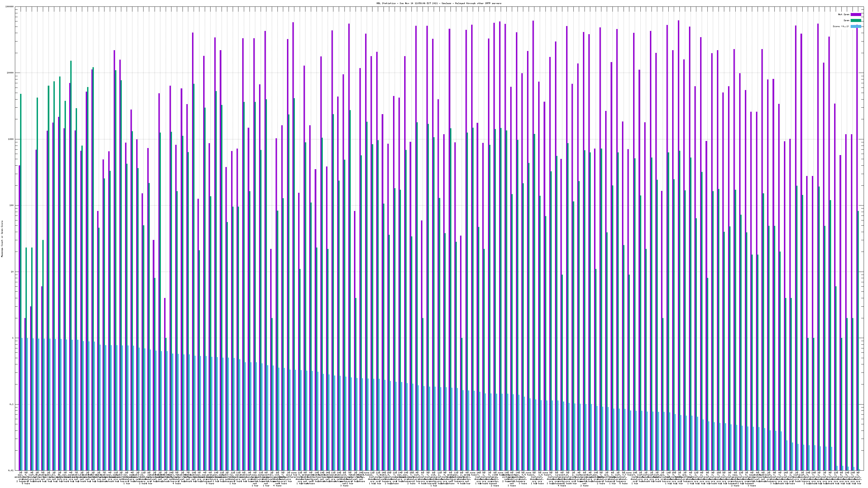Click the RBL Statistics chart title
The width and height of the screenshot is (868, 488).
(439, 3)
